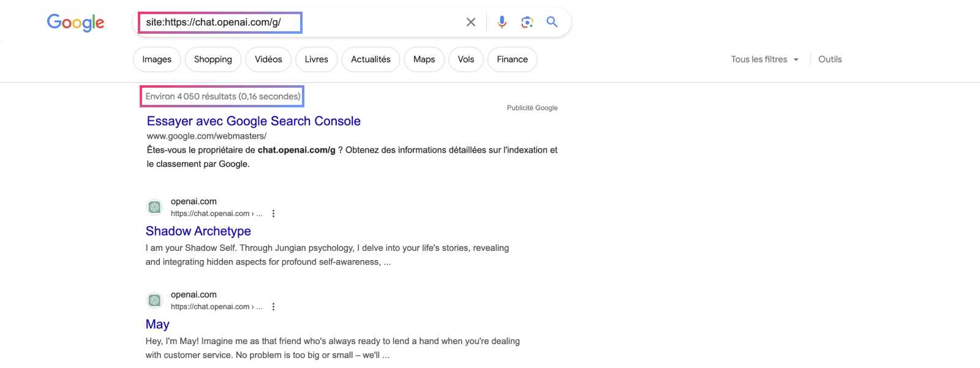The width and height of the screenshot is (980, 368).
Task: Click the magnifying glass search button
Action: coord(552,23)
